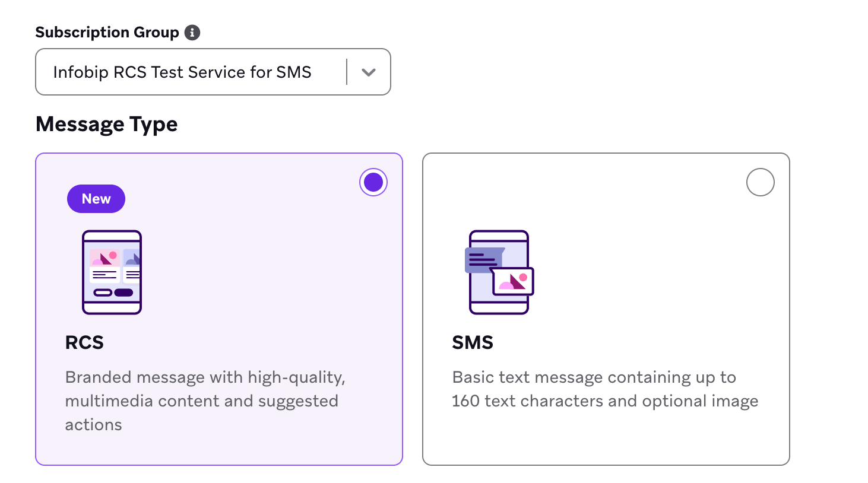Image resolution: width=868 pixels, height=483 pixels.
Task: Expand the subscription list via the chevron arrow
Action: [368, 72]
